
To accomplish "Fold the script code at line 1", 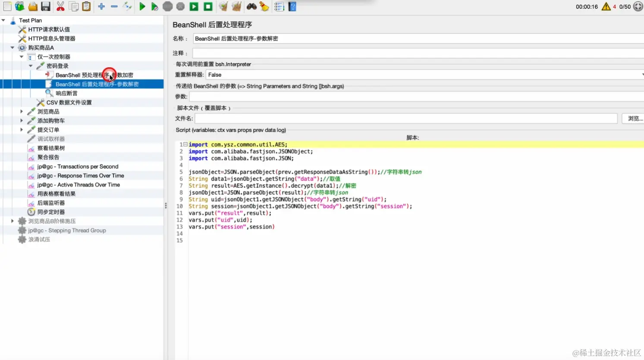I will pos(185,144).
